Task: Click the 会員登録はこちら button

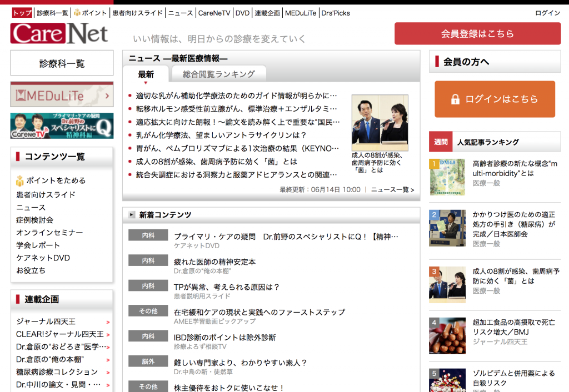Action: [477, 33]
